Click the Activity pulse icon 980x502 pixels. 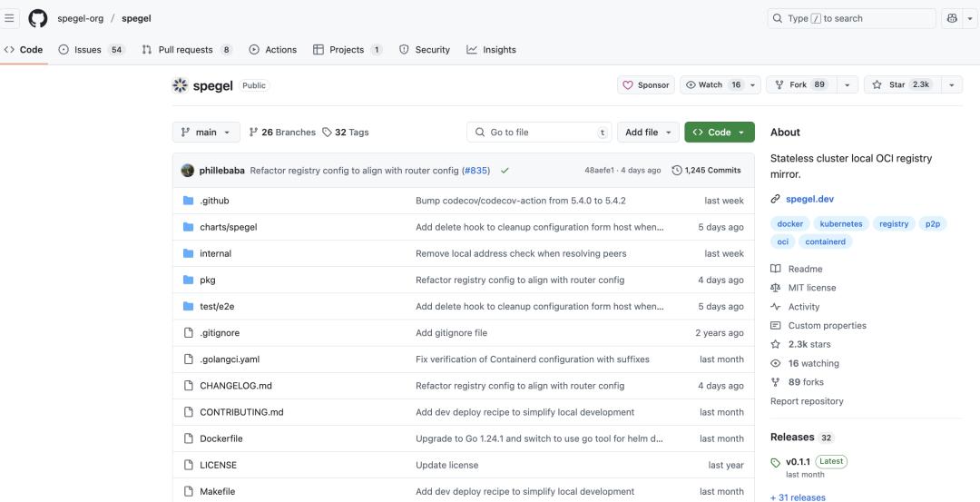coord(776,306)
